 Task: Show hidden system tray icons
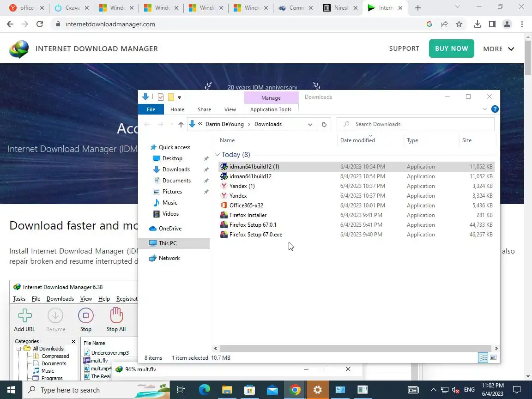[433, 390]
